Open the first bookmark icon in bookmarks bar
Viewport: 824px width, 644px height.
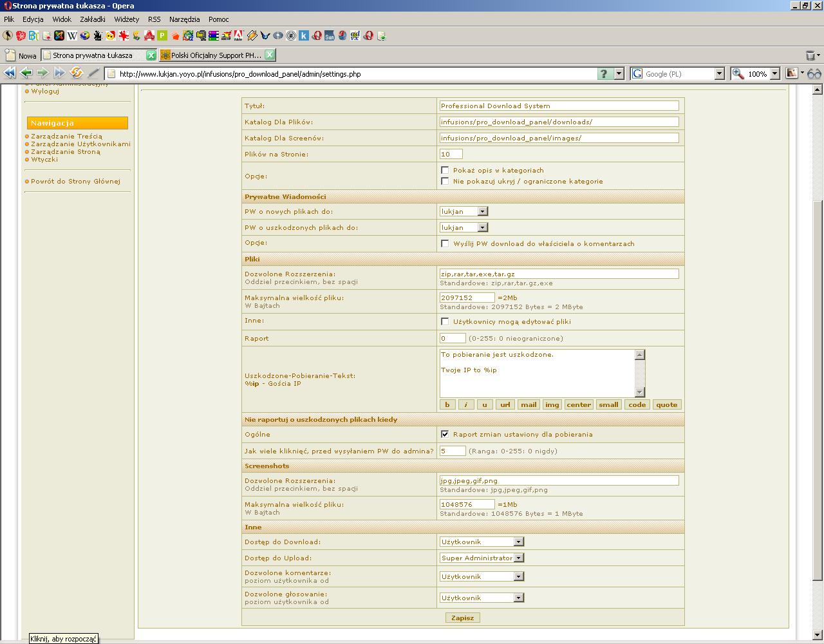tap(8, 36)
